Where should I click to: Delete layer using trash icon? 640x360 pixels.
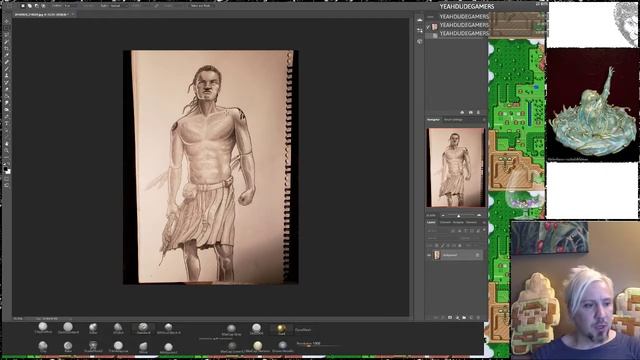tap(478, 318)
